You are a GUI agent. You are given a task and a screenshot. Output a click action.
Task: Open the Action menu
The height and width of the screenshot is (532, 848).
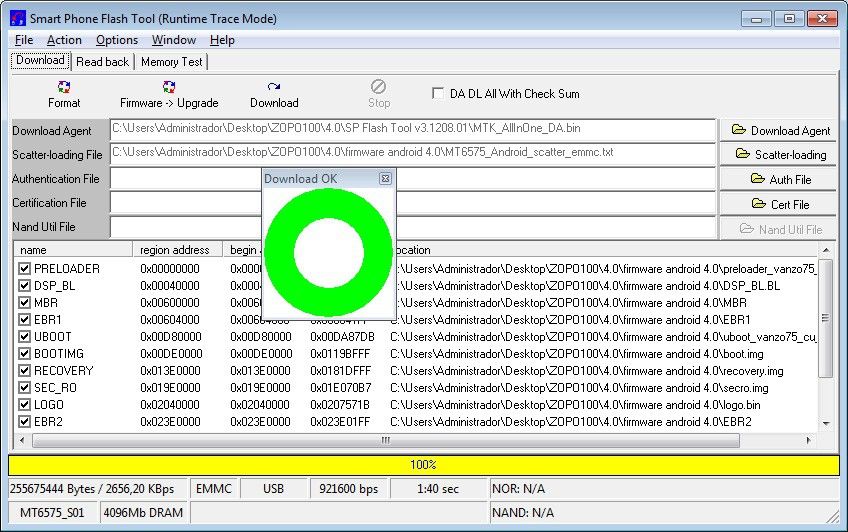pos(64,40)
